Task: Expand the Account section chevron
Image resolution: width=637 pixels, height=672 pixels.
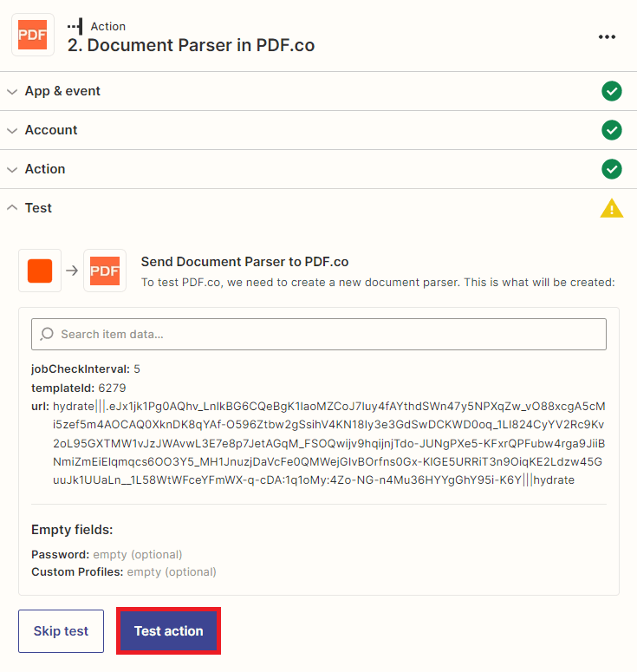Action: (12, 130)
